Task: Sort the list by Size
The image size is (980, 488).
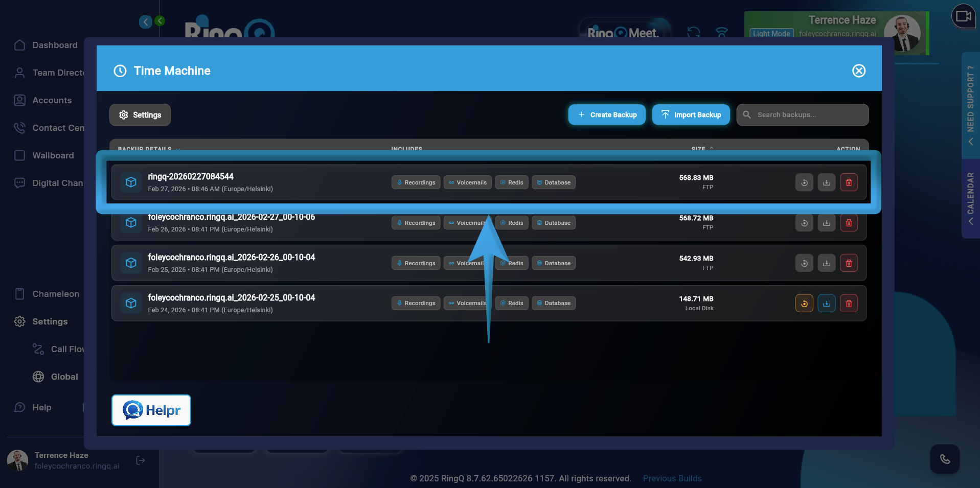Action: (x=698, y=149)
